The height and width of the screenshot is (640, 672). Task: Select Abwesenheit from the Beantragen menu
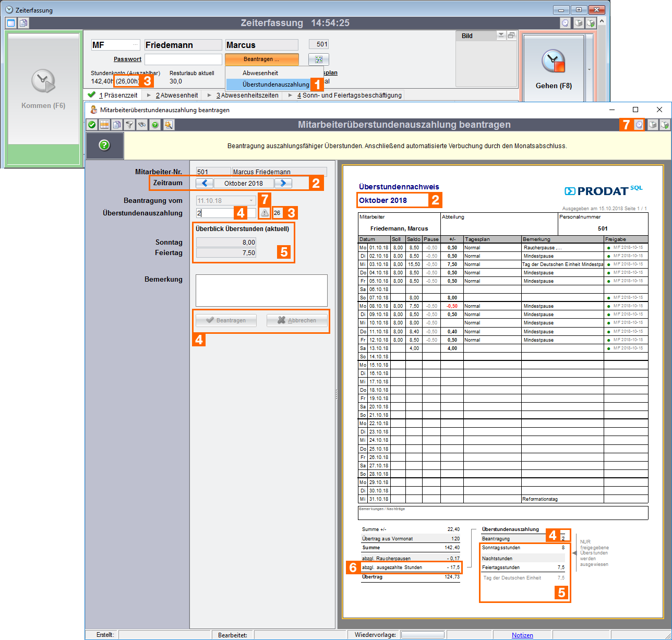point(260,73)
